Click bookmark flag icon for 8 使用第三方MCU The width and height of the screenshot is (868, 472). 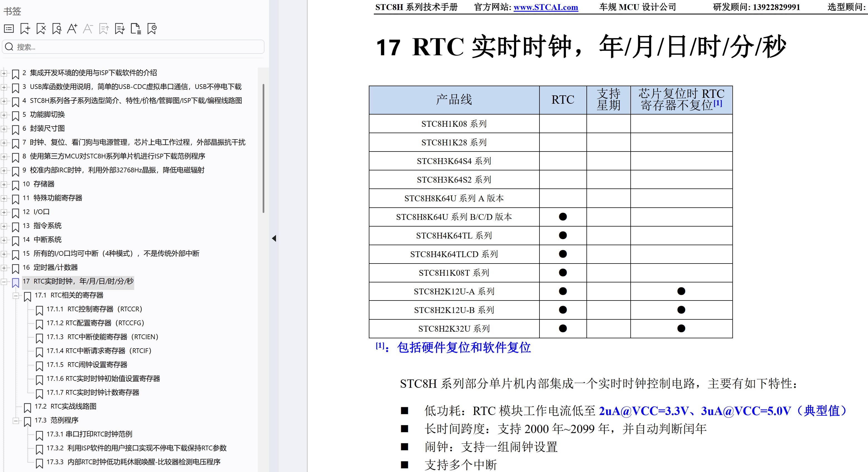pyautogui.click(x=16, y=157)
